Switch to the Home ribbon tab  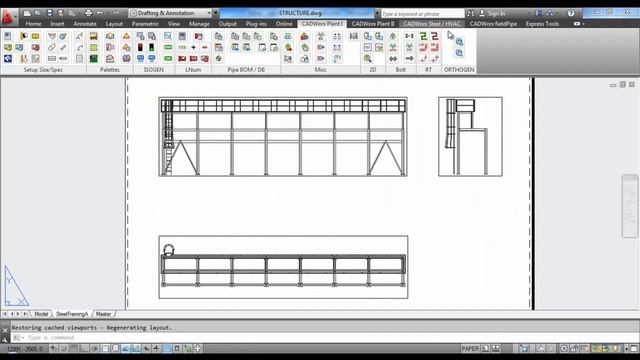(x=33, y=24)
